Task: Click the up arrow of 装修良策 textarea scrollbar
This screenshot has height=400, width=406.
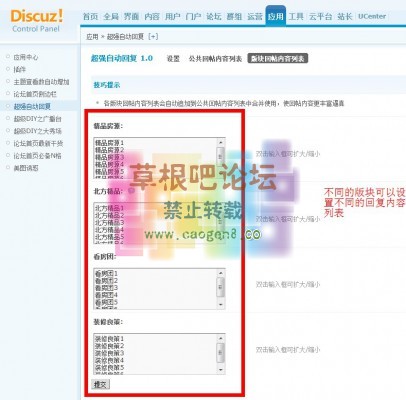Action: click(x=220, y=338)
